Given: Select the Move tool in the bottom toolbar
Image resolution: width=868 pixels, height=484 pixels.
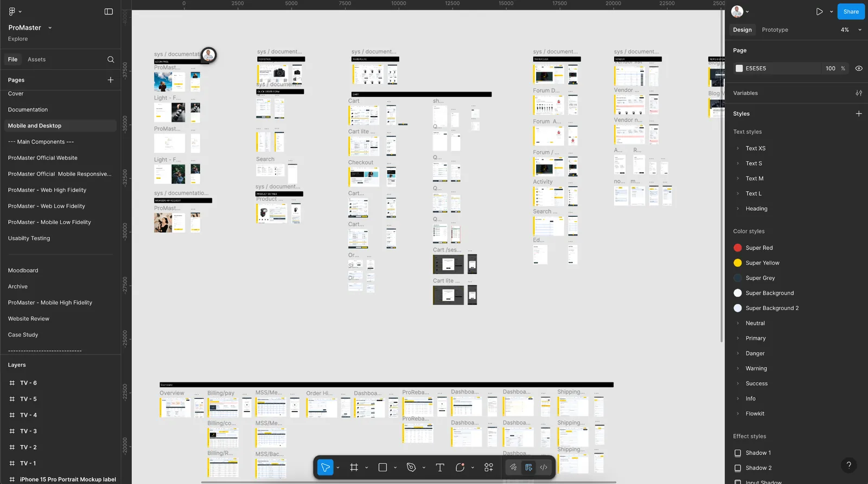Looking at the screenshot, I should click(x=325, y=467).
